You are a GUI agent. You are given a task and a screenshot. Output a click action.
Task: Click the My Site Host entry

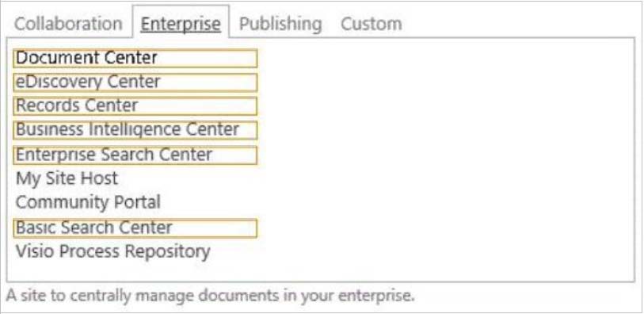[67, 178]
